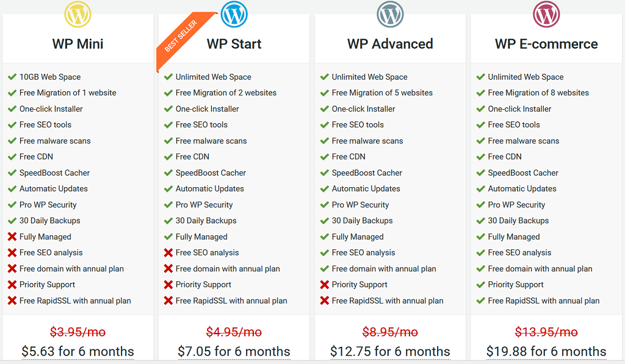Click the red X beside Free RapidSSL in WP Advanced
625x364 pixels.
coord(325,301)
